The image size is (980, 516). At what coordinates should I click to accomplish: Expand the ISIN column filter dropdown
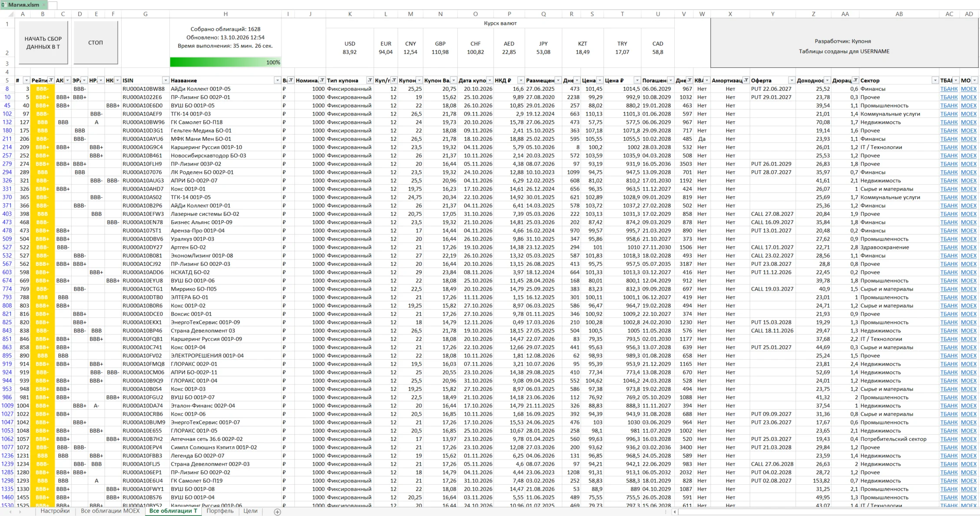[x=165, y=80]
